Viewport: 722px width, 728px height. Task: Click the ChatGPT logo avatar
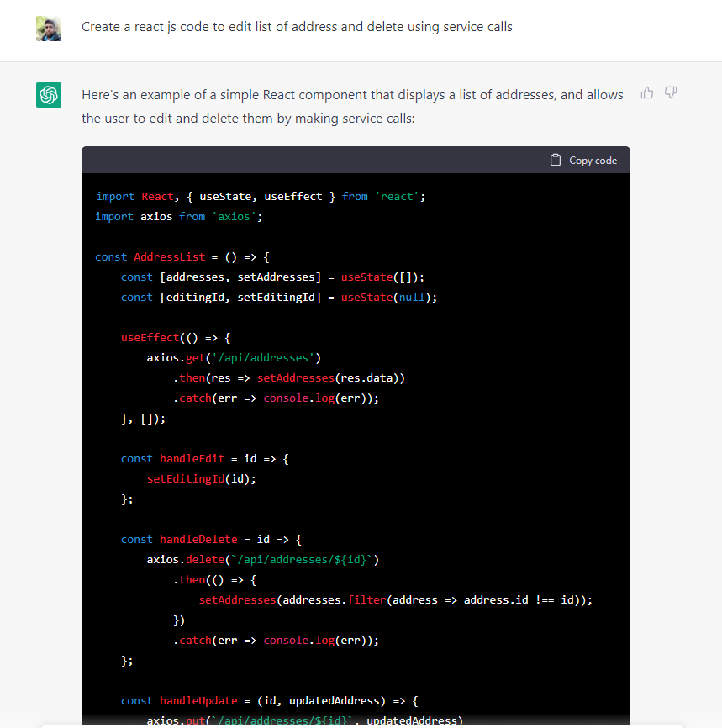click(x=49, y=95)
